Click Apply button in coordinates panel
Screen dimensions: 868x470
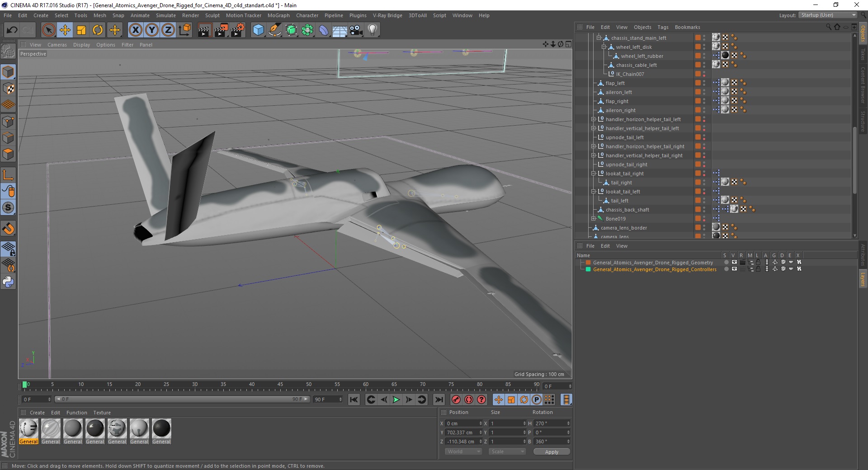tap(552, 451)
